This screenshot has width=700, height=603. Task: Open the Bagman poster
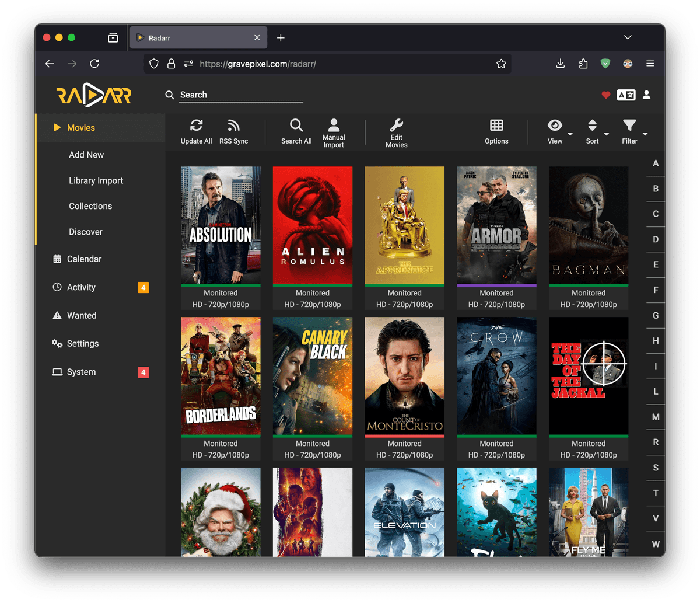click(x=589, y=225)
